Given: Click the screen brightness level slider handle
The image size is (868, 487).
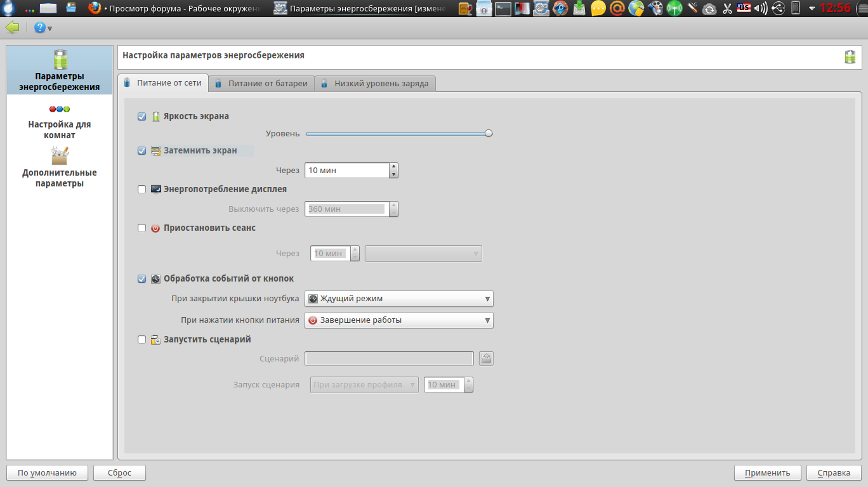Looking at the screenshot, I should (489, 133).
